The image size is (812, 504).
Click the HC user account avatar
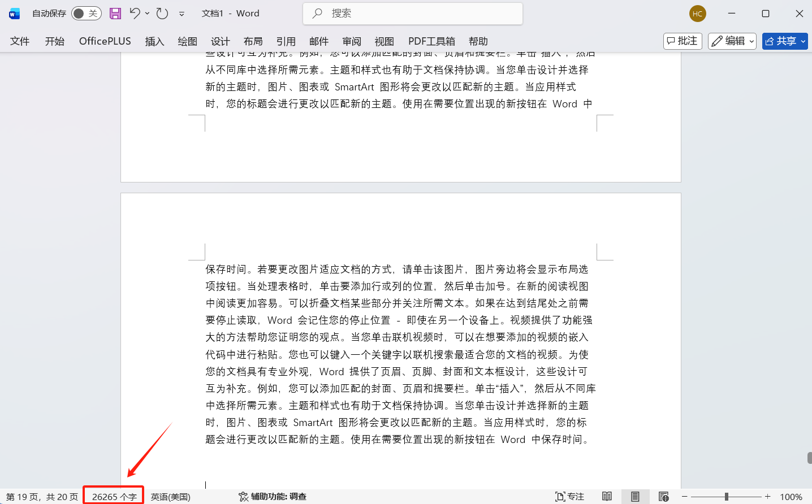pos(697,14)
